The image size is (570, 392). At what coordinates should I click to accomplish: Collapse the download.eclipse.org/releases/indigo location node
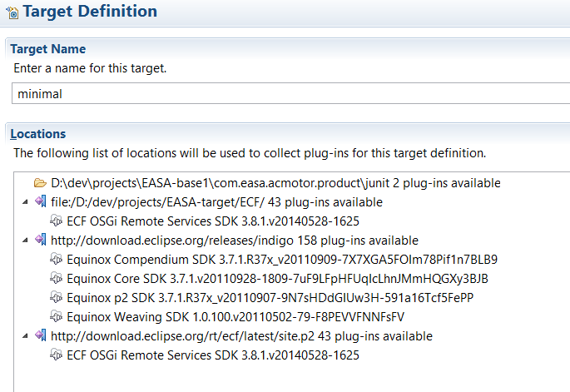[x=28, y=241]
